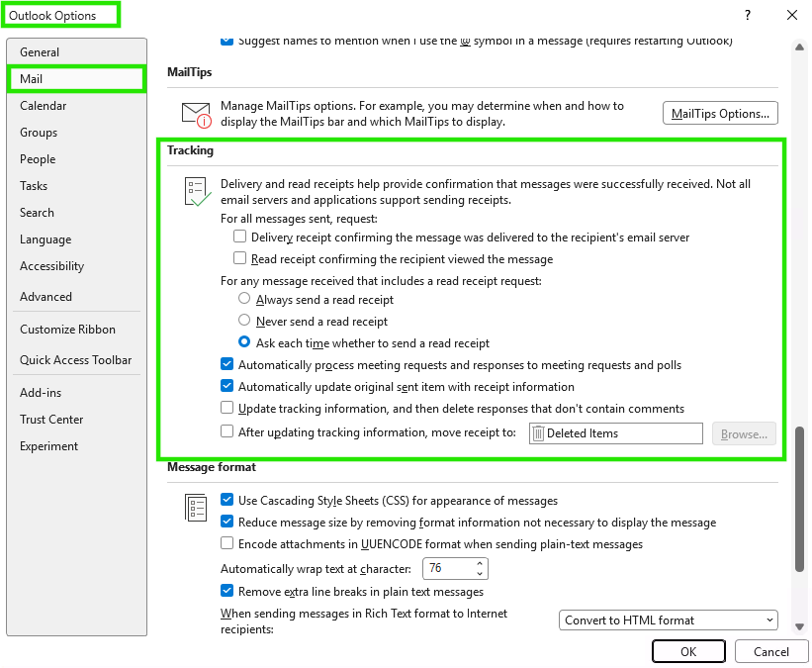Uncheck Use Cascading Style Sheets option
The width and height of the screenshot is (812, 668).
(226, 500)
